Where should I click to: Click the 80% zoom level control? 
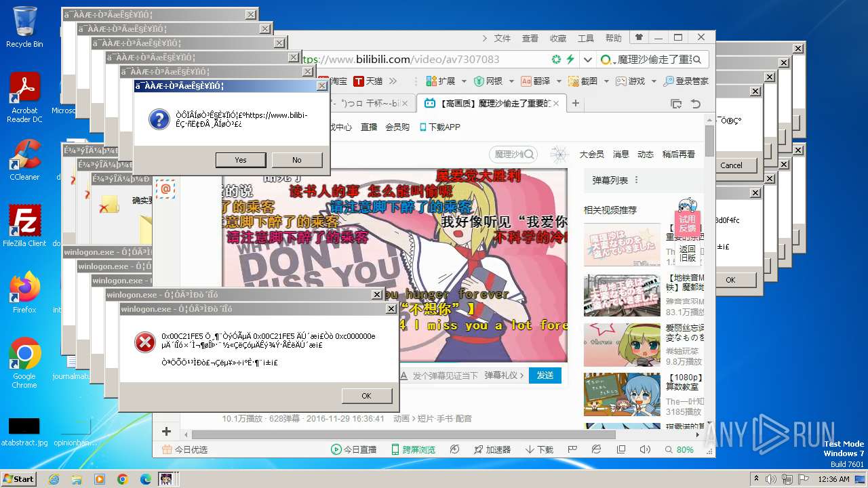point(679,449)
